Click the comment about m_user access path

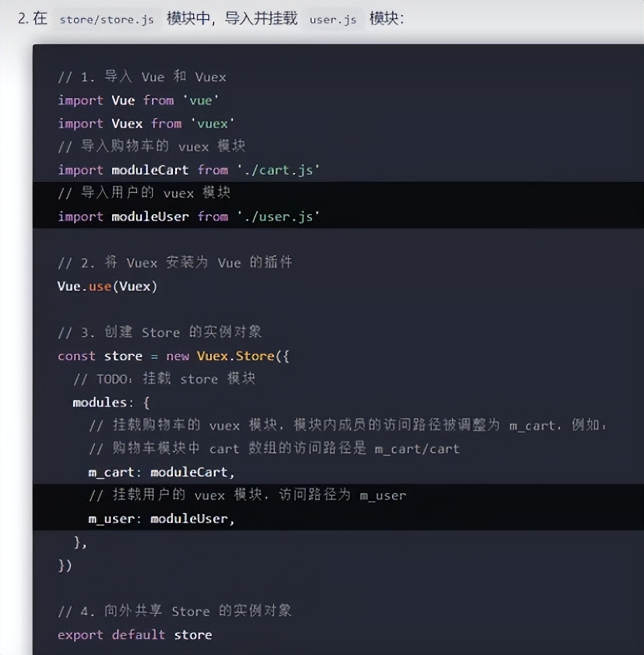click(246, 495)
